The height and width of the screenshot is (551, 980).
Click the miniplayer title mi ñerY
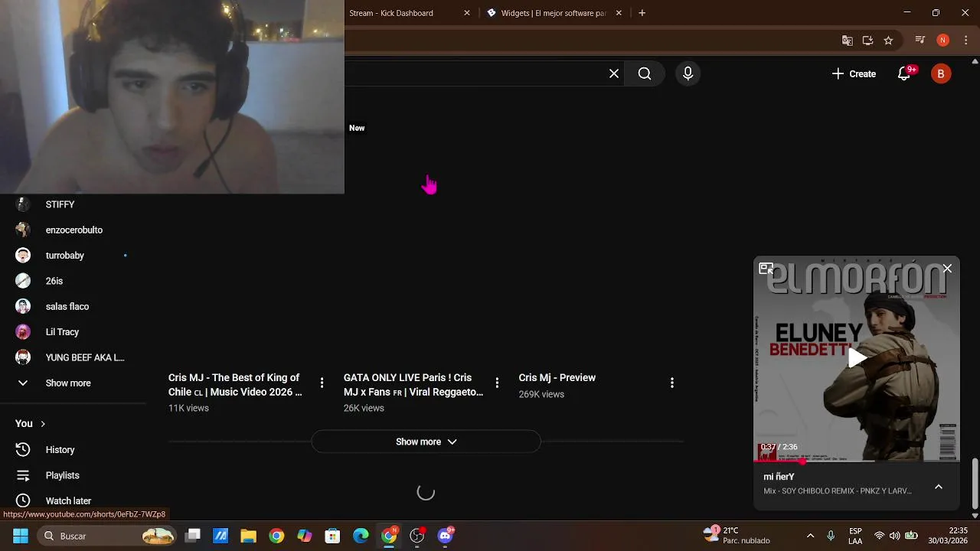coord(779,477)
